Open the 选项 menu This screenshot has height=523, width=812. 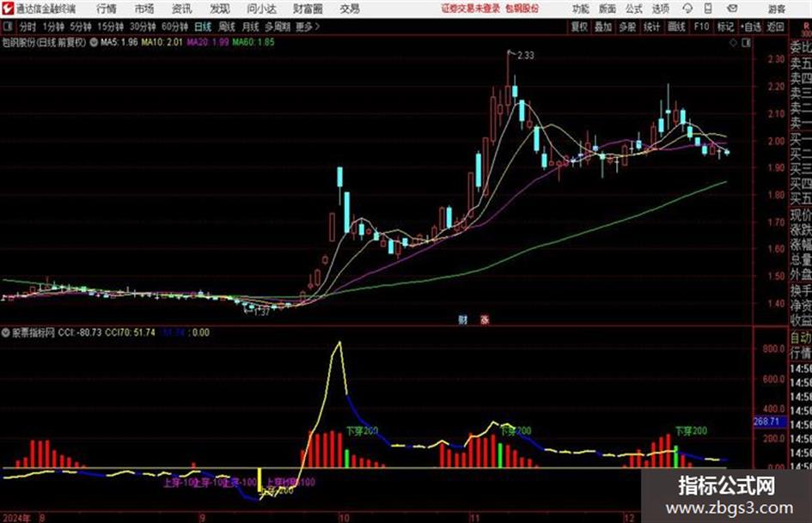coord(661,9)
